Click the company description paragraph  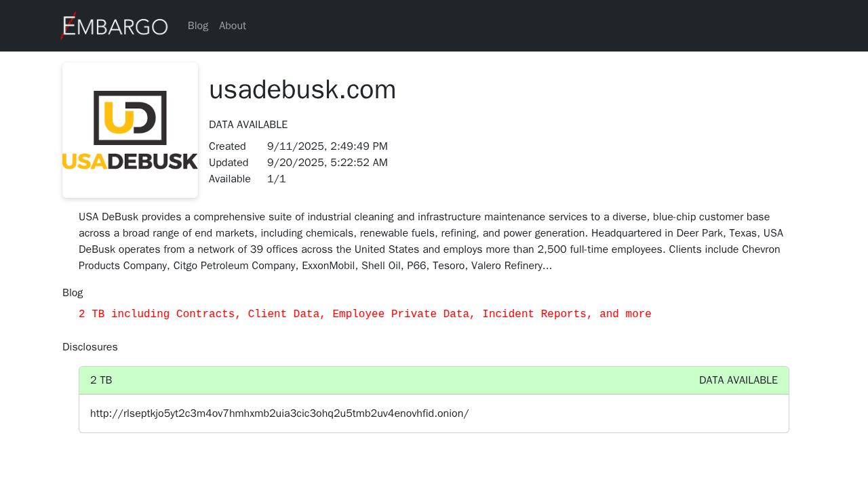431,241
